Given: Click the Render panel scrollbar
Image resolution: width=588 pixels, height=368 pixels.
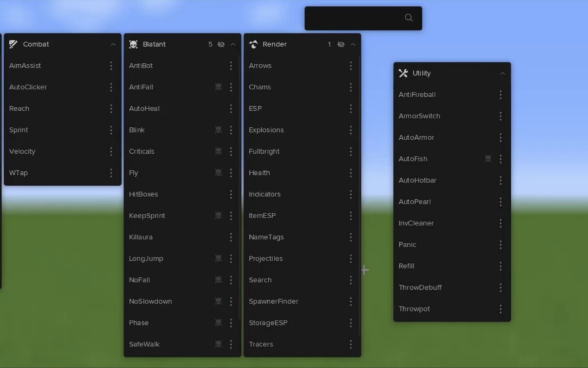Looking at the screenshot, I should (x=360, y=196).
